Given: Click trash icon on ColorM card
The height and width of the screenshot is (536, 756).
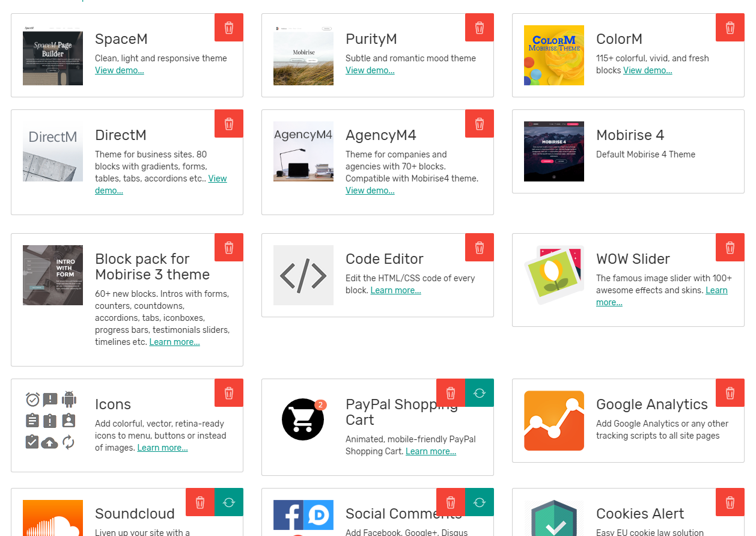Looking at the screenshot, I should tap(730, 28).
